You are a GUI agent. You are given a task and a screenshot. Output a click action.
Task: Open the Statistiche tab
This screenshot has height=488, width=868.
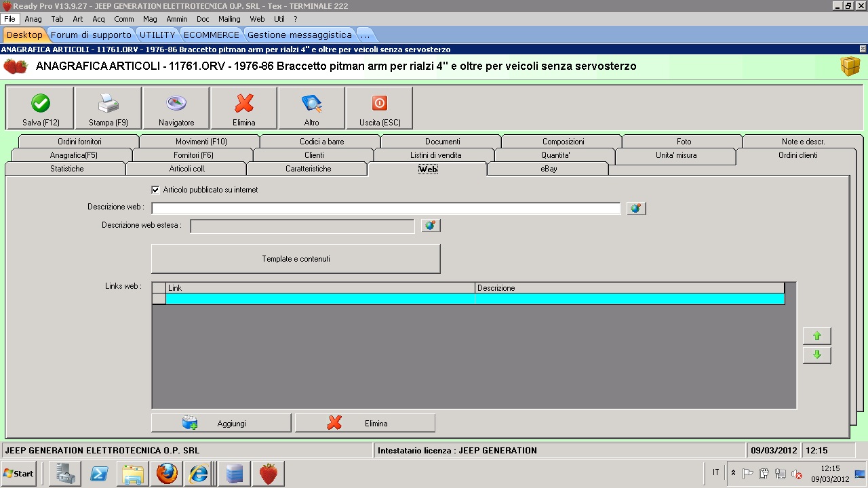[66, 169]
